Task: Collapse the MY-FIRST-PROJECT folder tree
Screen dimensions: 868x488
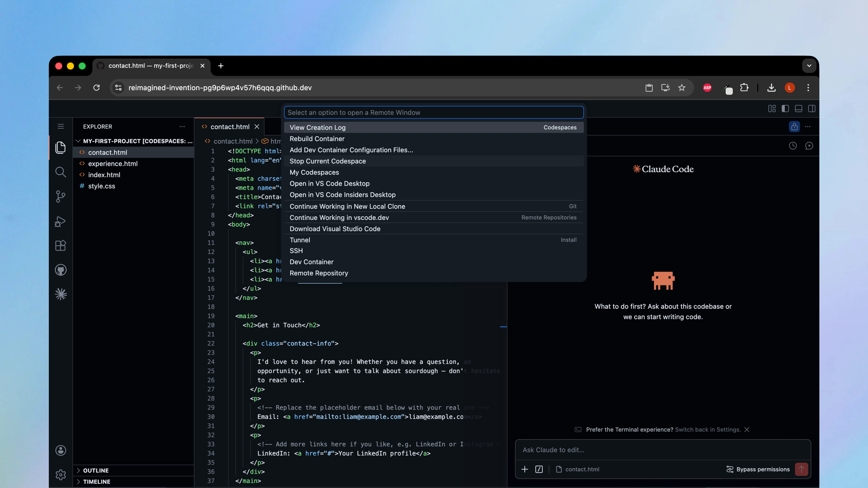Action: click(x=78, y=141)
